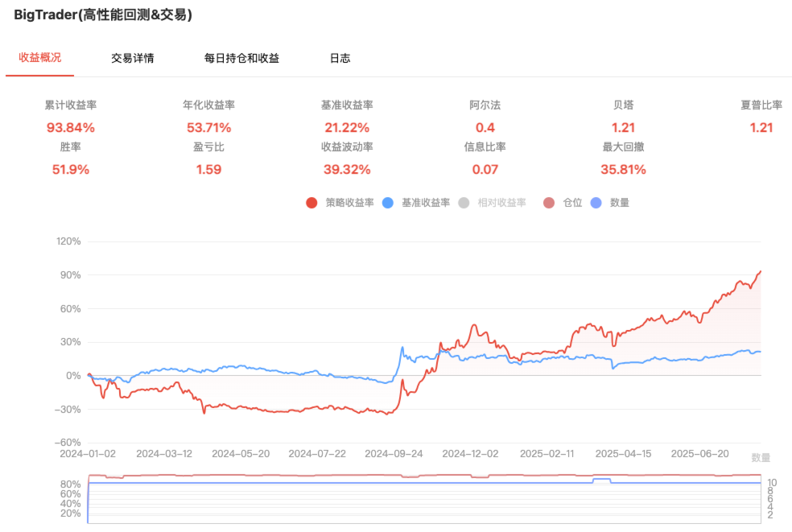Click the 夏普比率 metric label
The width and height of the screenshot is (792, 532).
click(761, 105)
